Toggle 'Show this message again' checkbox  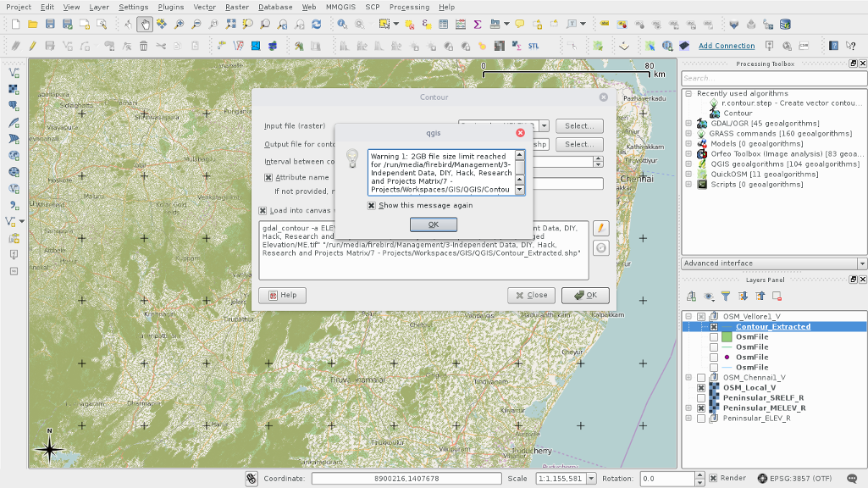coord(371,205)
